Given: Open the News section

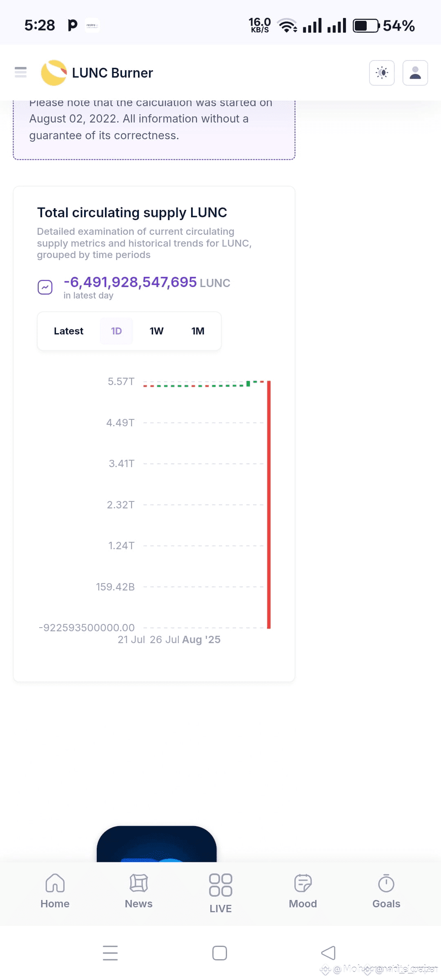Looking at the screenshot, I should tap(139, 891).
